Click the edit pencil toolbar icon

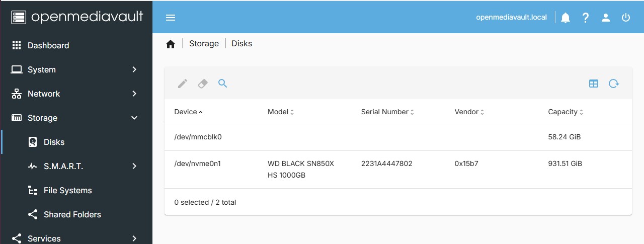[183, 84]
